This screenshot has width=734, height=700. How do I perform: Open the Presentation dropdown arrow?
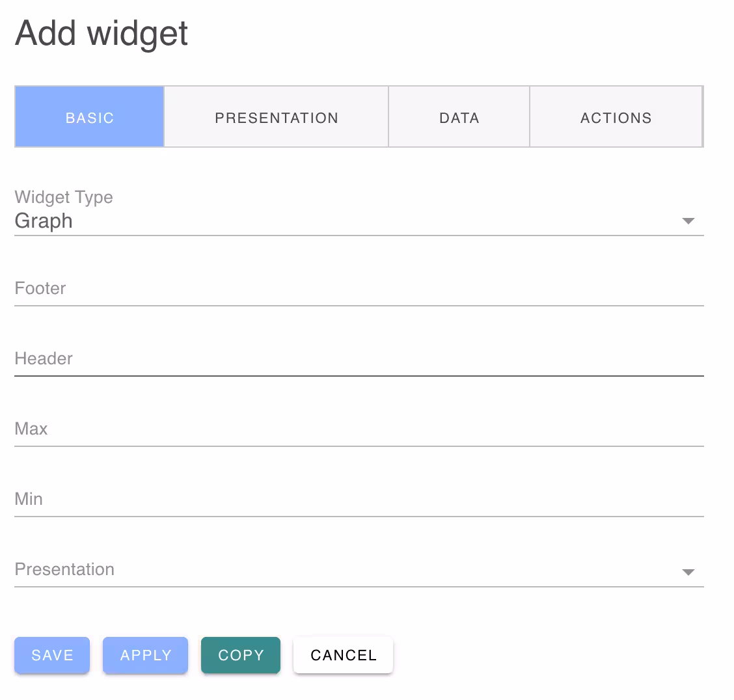pos(688,572)
